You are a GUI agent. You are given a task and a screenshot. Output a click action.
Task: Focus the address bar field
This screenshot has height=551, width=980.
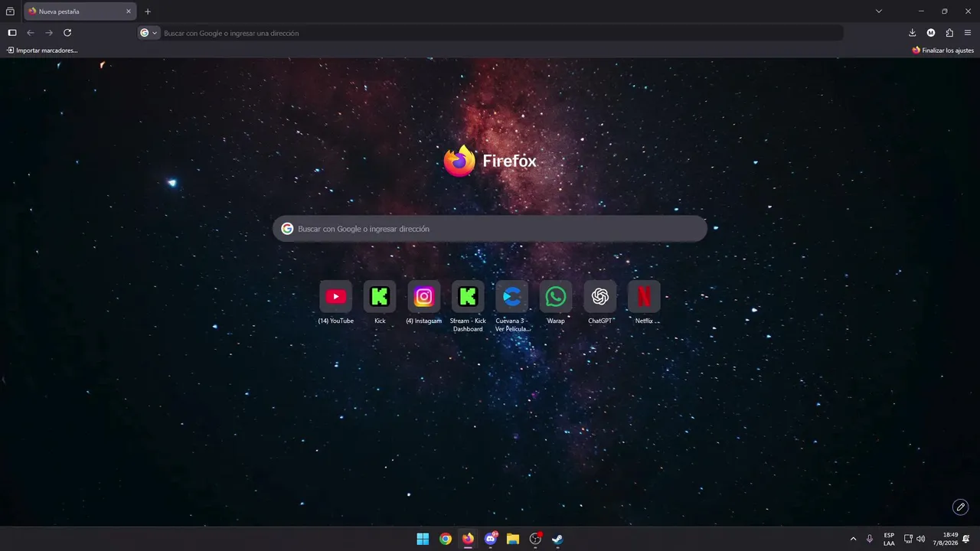coord(490,33)
